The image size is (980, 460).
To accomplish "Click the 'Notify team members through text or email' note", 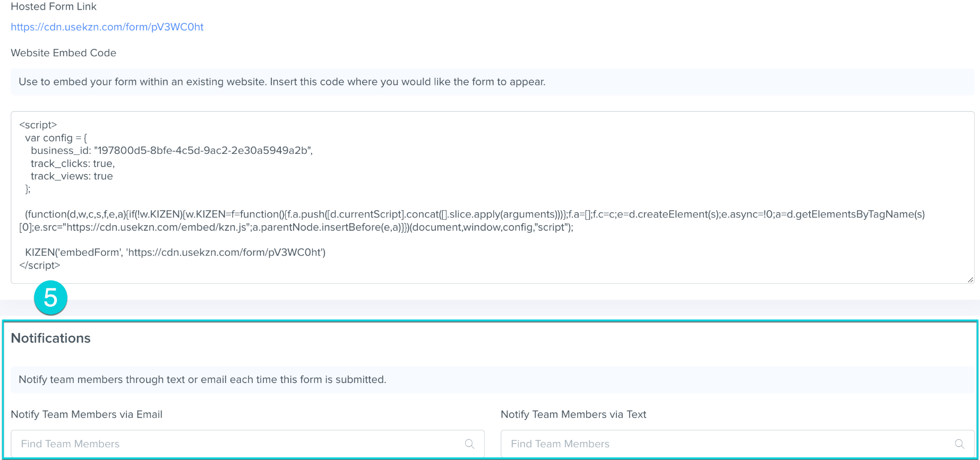I will (x=202, y=380).
